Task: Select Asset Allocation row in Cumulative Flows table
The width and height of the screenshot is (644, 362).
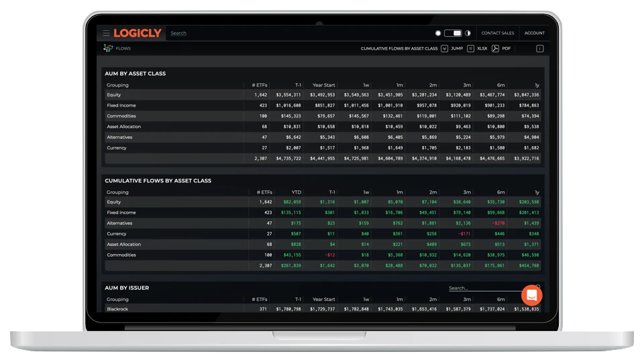Action: pos(323,245)
